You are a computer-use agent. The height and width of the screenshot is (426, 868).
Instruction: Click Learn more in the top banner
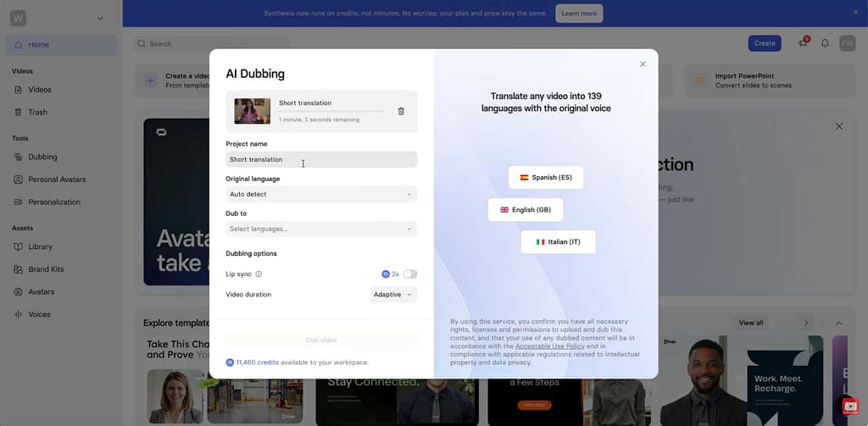pyautogui.click(x=579, y=14)
